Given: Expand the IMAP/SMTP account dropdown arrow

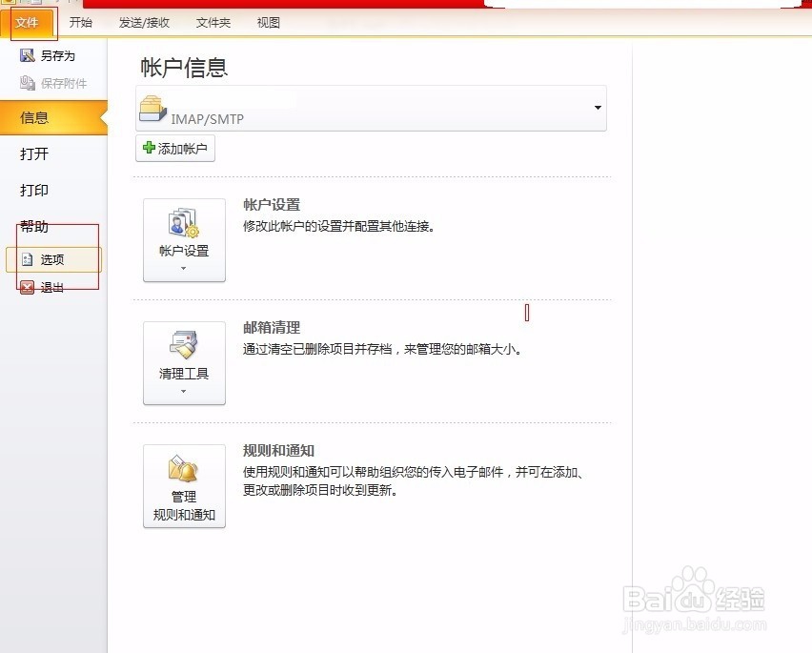Looking at the screenshot, I should [598, 108].
